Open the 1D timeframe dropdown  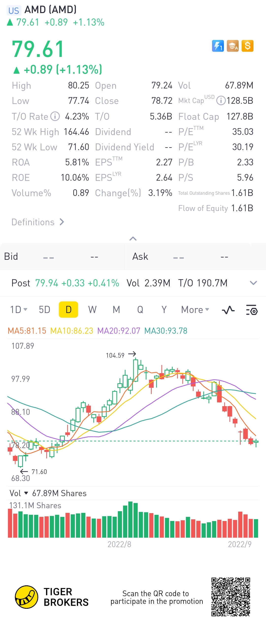(18, 310)
